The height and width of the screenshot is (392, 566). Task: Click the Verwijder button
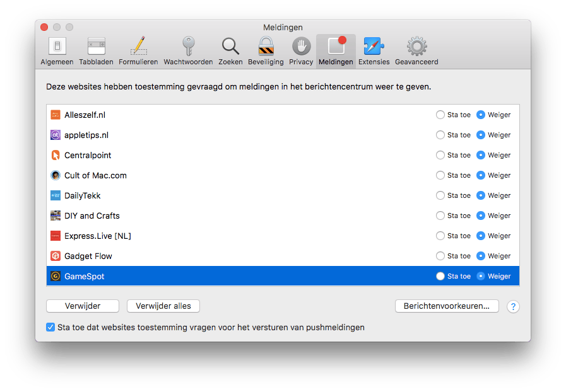tap(83, 306)
